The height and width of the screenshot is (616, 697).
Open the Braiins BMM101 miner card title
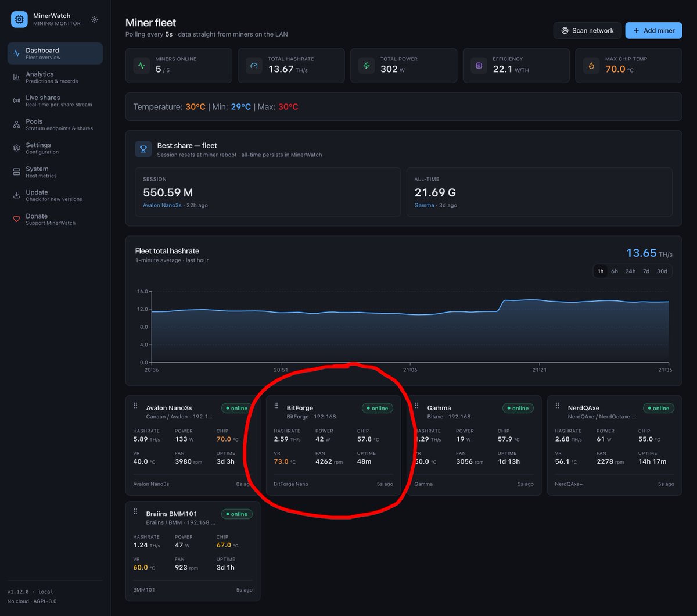click(x=171, y=514)
